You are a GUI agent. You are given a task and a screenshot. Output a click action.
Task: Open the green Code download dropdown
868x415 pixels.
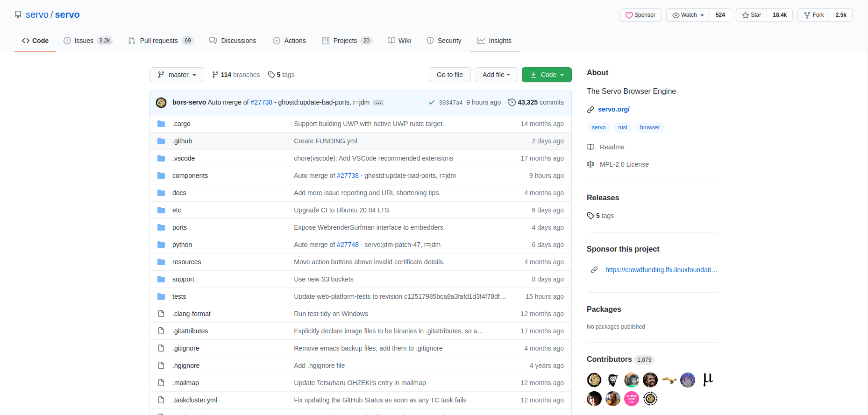tap(547, 75)
